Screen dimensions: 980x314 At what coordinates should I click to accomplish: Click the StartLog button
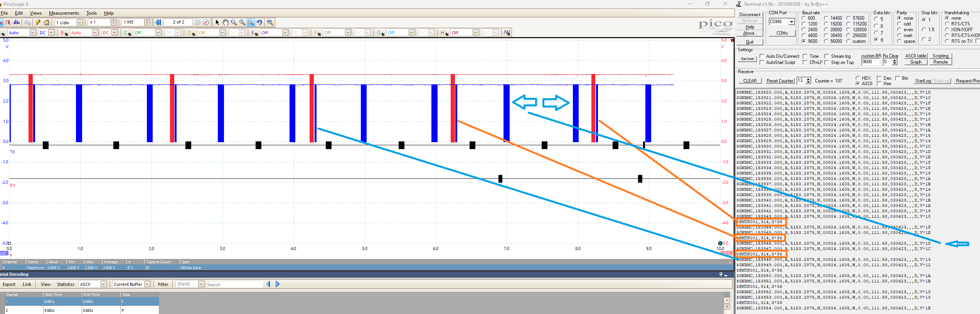coord(923,81)
